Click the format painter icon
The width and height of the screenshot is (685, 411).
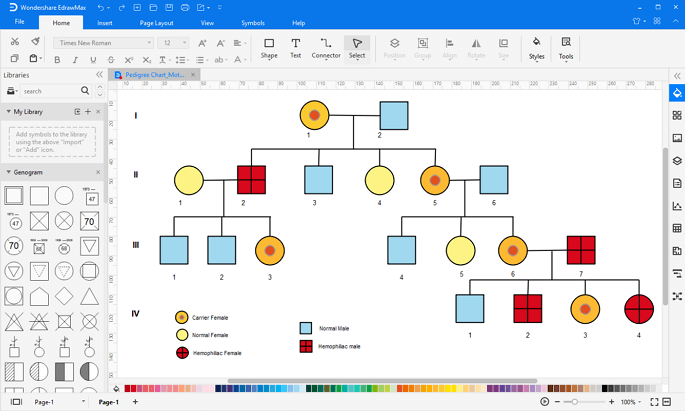click(x=35, y=41)
